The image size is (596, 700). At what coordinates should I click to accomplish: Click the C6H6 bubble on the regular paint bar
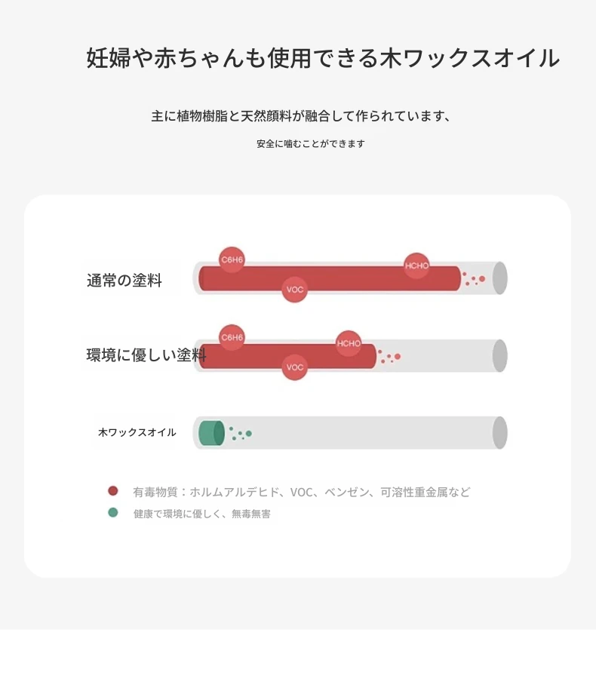[232, 259]
